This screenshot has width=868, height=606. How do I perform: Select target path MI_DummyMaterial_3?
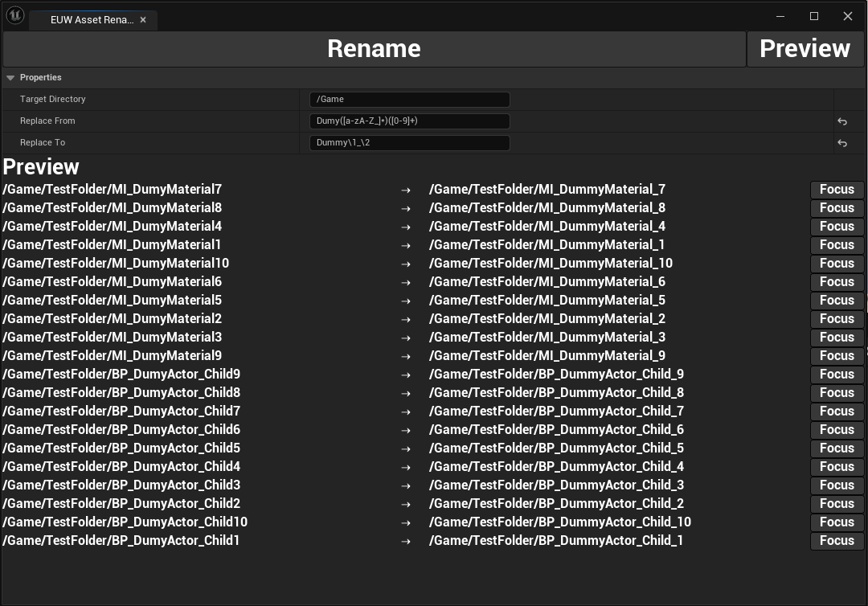tap(547, 337)
